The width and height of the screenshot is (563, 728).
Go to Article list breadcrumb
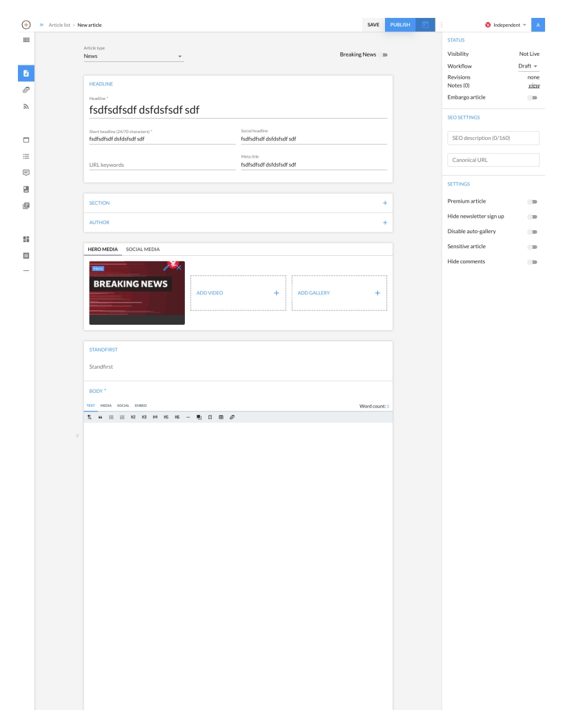tap(59, 25)
